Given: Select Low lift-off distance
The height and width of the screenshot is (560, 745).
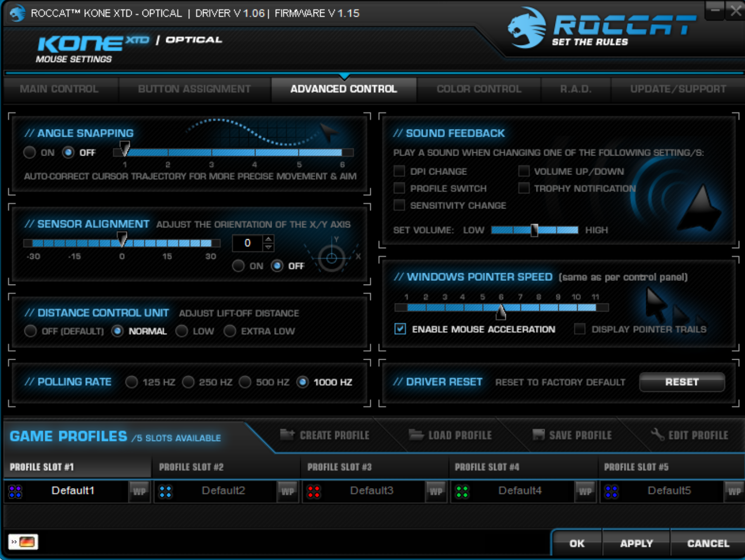Looking at the screenshot, I should [181, 331].
